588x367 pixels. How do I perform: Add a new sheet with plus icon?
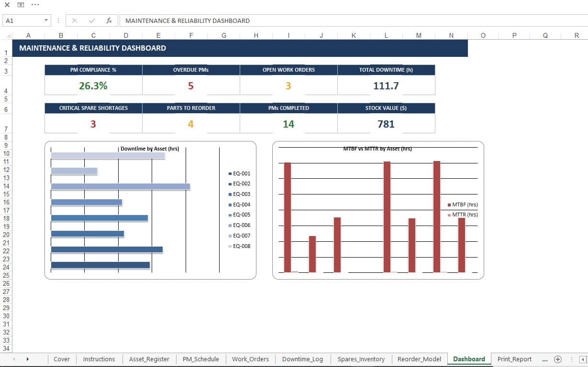click(x=557, y=359)
